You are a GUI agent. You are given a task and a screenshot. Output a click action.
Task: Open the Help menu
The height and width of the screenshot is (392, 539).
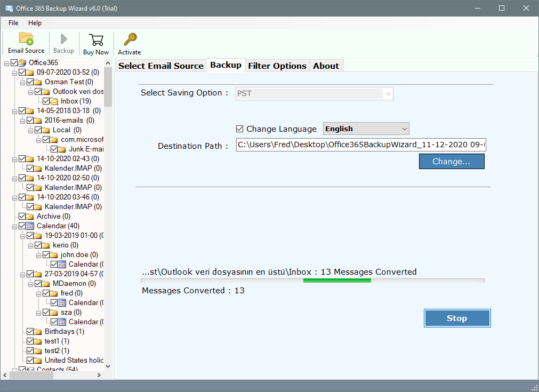coord(35,23)
